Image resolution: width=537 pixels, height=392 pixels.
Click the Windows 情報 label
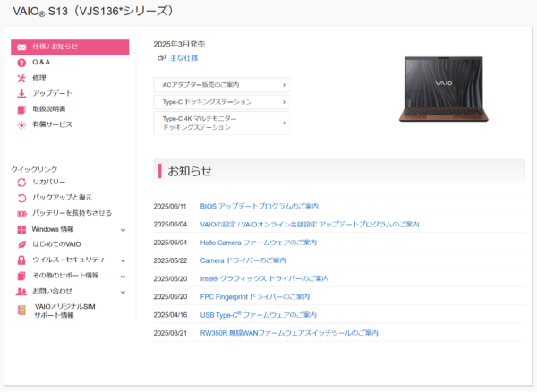[53, 229]
